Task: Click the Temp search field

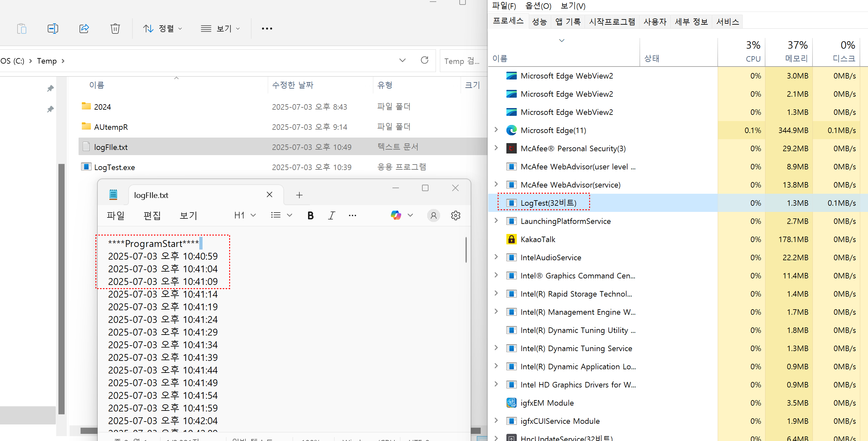Action: (x=462, y=61)
